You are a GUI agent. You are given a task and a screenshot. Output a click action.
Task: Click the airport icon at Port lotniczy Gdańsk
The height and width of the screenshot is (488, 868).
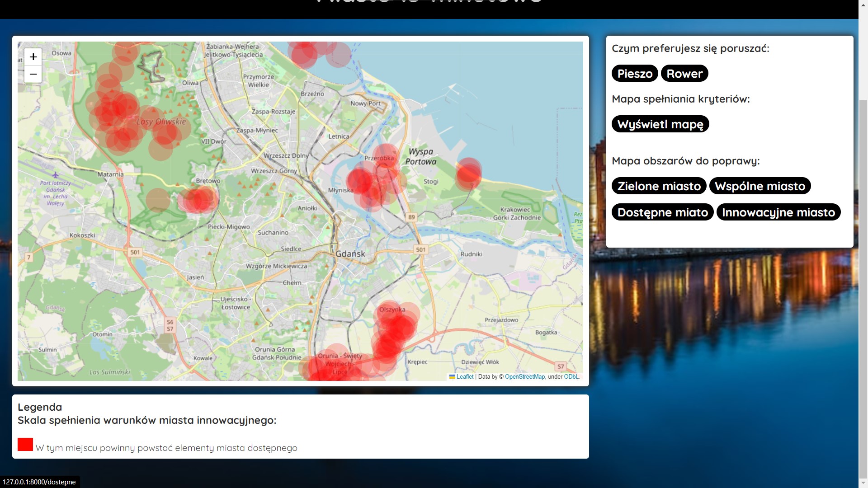click(x=55, y=175)
